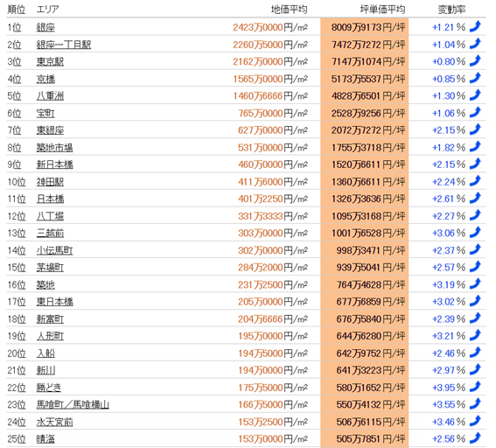Open the 東銀座 area link

[x=50, y=130]
